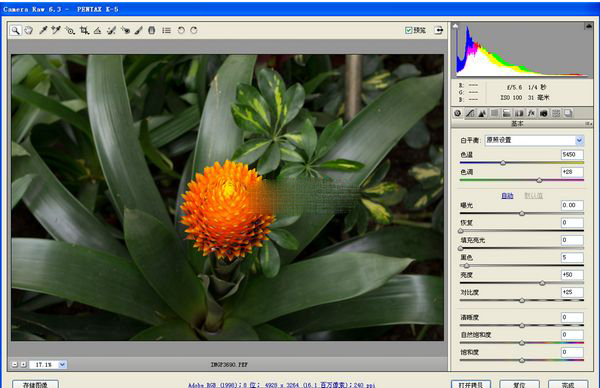
Task: Select the White Balance eyedropper tool
Action: tap(43, 30)
